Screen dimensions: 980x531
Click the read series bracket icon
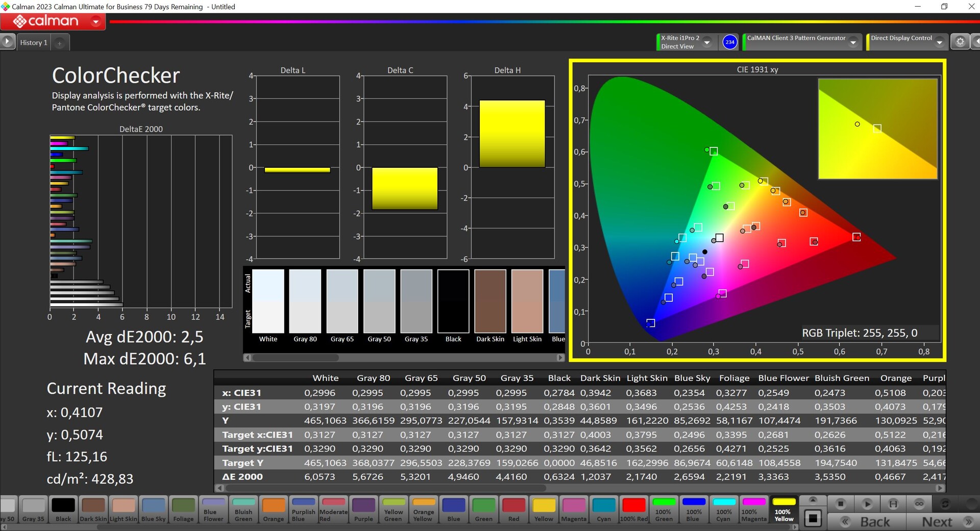tap(893, 504)
